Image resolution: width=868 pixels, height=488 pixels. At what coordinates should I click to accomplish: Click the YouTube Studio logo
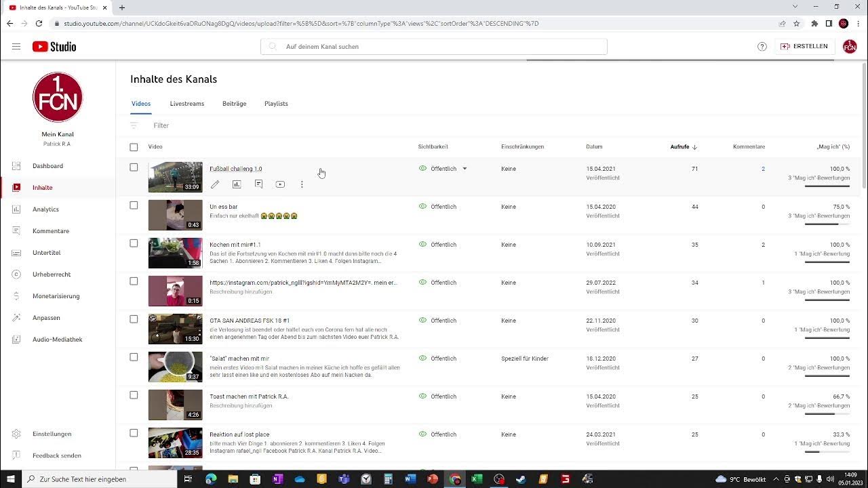pyautogui.click(x=54, y=47)
